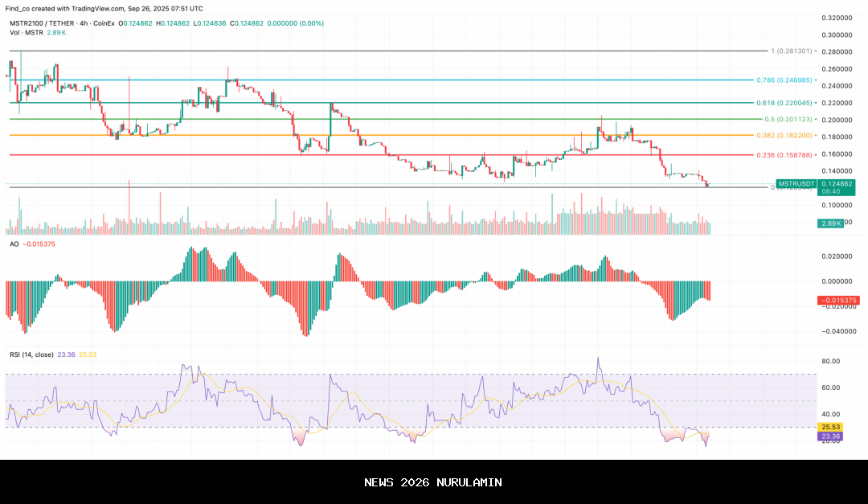Screen dimensions: 868x504
Task: Click the yellow 25.53 RSI average tag
Action: click(x=828, y=427)
